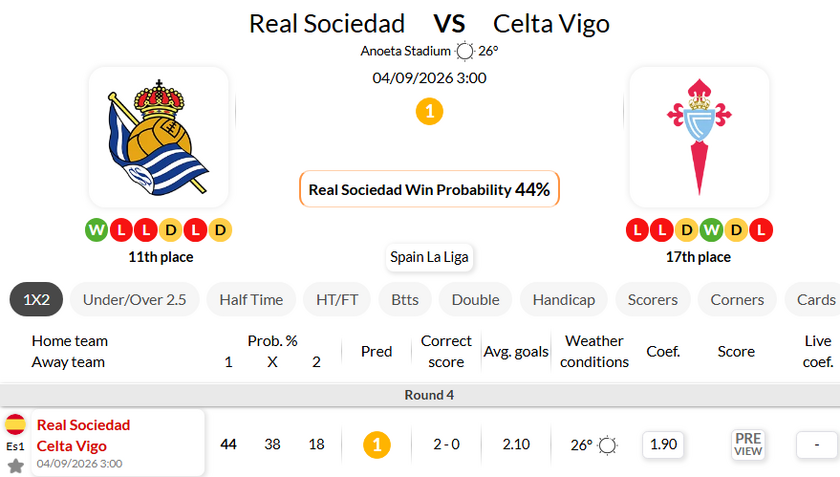Switch to the Under/Over 2.5 tab

point(134,300)
